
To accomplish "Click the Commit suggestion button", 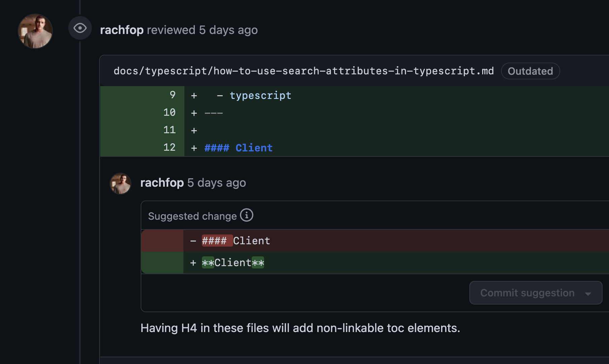I will [x=527, y=293].
